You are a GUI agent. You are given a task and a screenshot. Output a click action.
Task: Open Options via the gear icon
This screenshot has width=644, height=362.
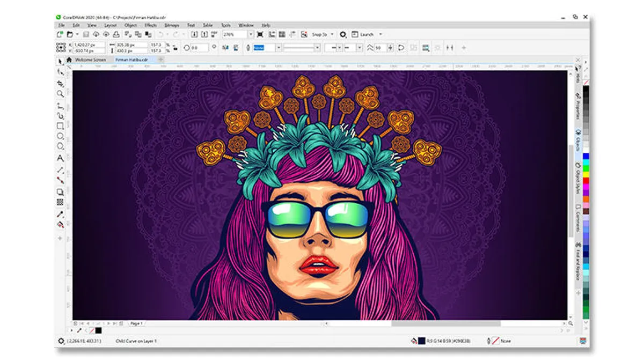(x=343, y=34)
